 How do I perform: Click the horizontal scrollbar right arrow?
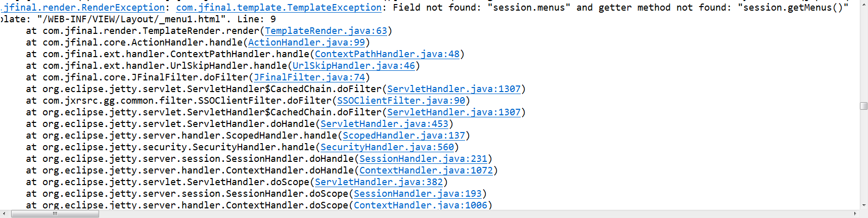tap(855, 214)
